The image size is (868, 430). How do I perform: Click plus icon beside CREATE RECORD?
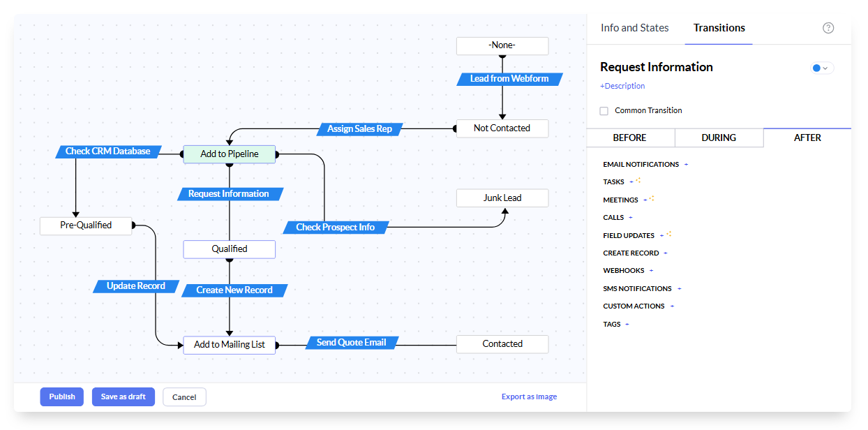[x=666, y=253]
